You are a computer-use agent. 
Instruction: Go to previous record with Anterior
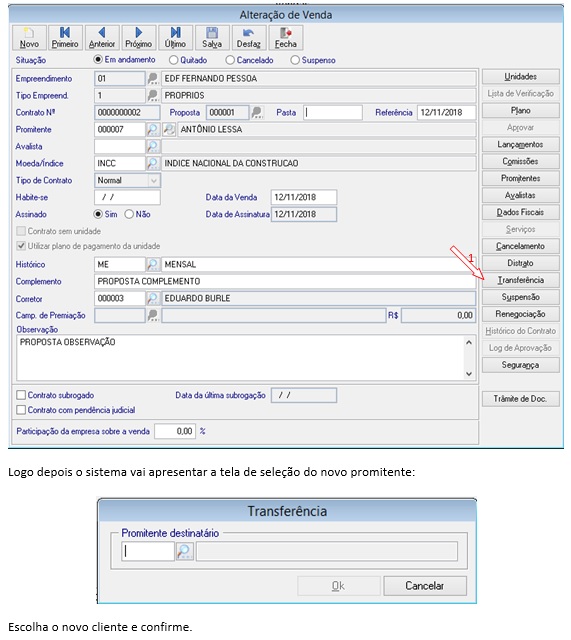102,38
